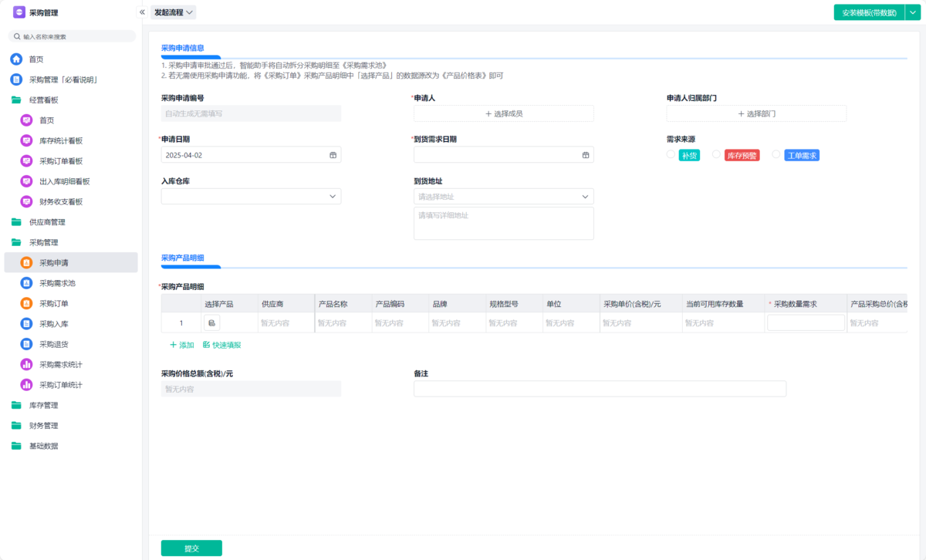Select the 工单需求 radio option
The image size is (926, 560).
tap(776, 154)
